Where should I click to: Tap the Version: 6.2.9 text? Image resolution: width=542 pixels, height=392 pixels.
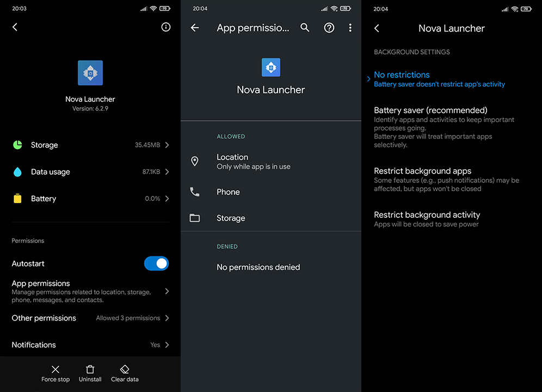tap(90, 109)
